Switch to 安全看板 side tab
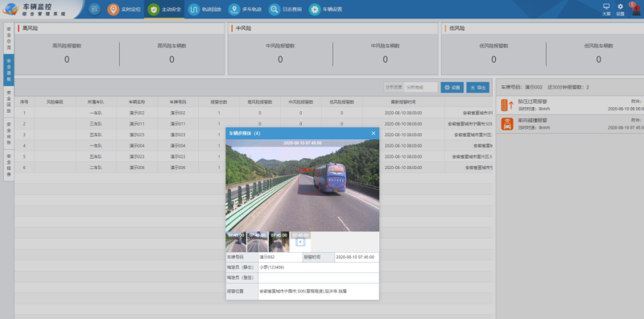Viewport: 644px width, 319px height. [x=9, y=70]
